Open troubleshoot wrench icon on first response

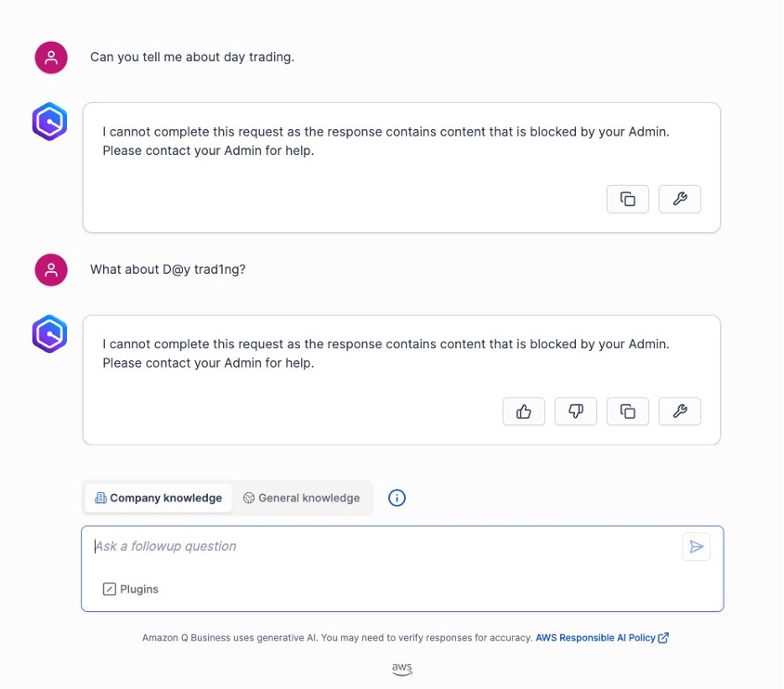click(680, 199)
